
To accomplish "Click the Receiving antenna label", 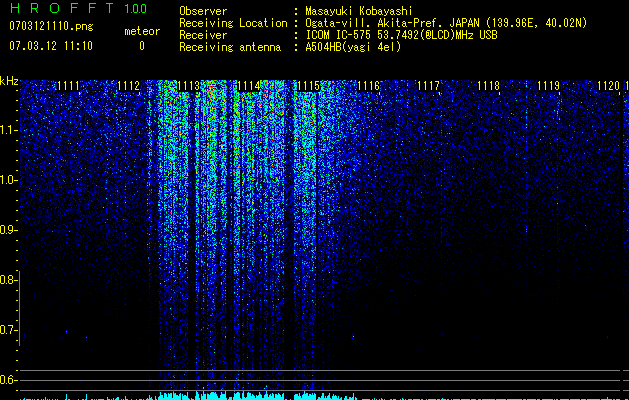I will 230,47.
